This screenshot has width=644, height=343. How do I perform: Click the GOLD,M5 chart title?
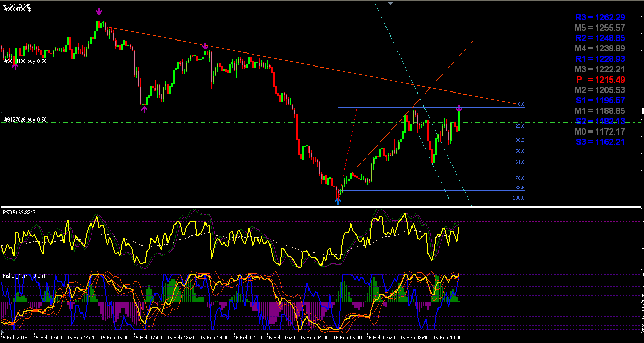pos(18,6)
